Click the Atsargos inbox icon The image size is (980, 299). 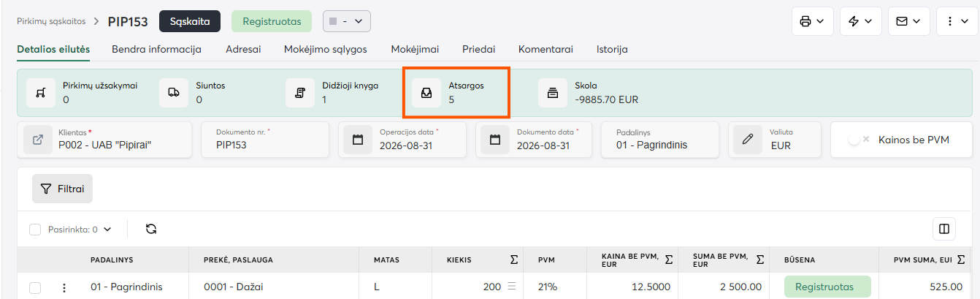click(x=426, y=93)
